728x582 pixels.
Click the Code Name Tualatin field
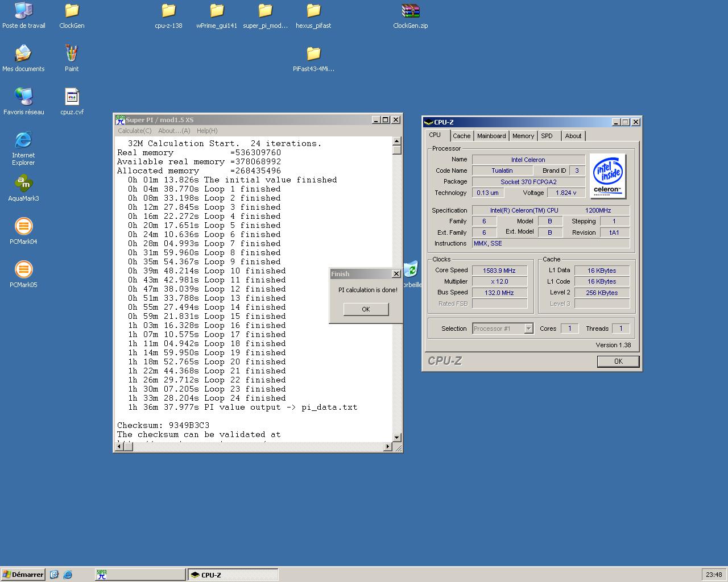click(502, 171)
